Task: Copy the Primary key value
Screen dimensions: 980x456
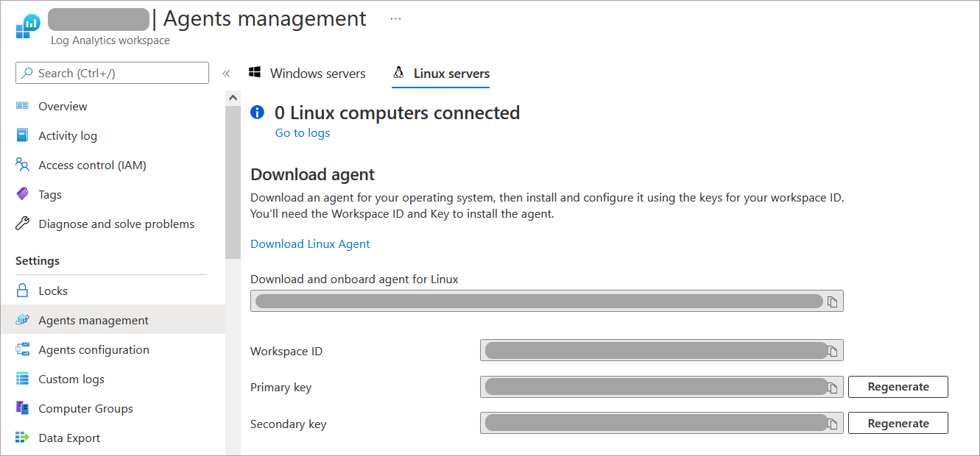Action: click(833, 387)
